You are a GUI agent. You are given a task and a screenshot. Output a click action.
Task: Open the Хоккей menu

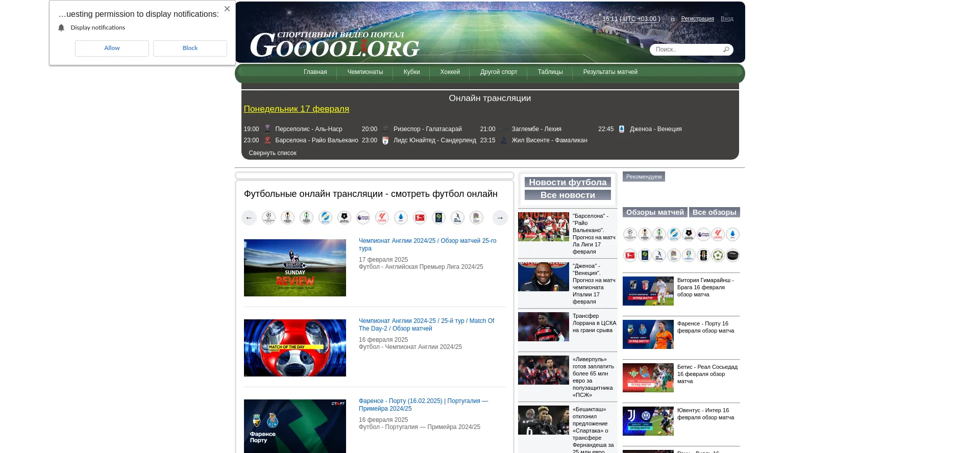pyautogui.click(x=450, y=72)
